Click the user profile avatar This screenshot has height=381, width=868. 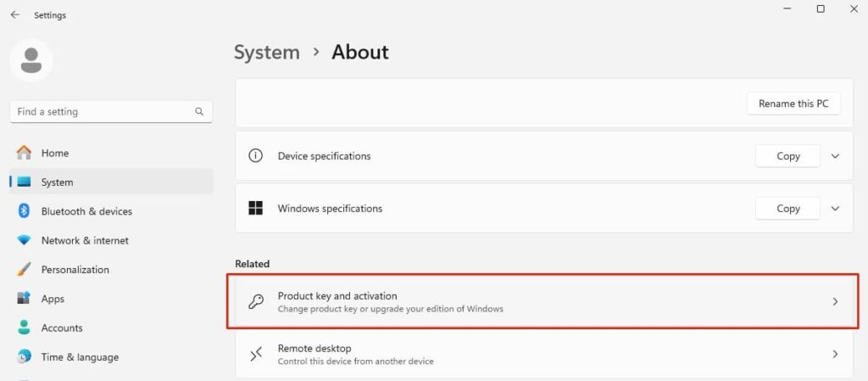coord(31,60)
